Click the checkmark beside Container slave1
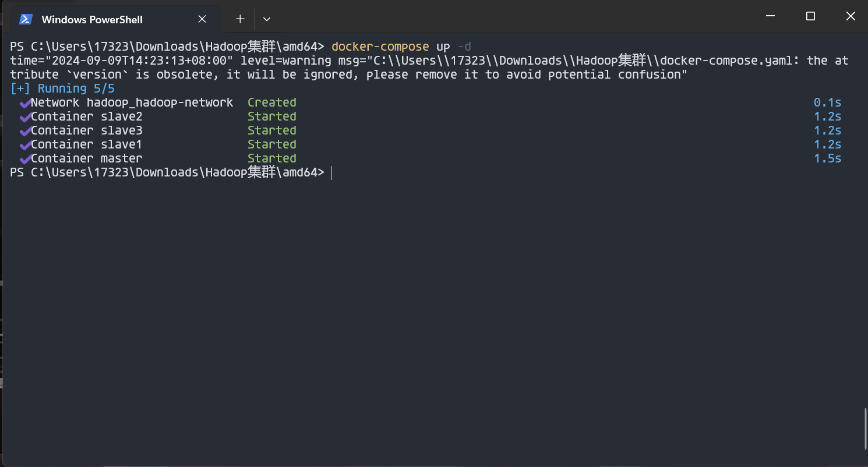This screenshot has width=868, height=467. 24,145
